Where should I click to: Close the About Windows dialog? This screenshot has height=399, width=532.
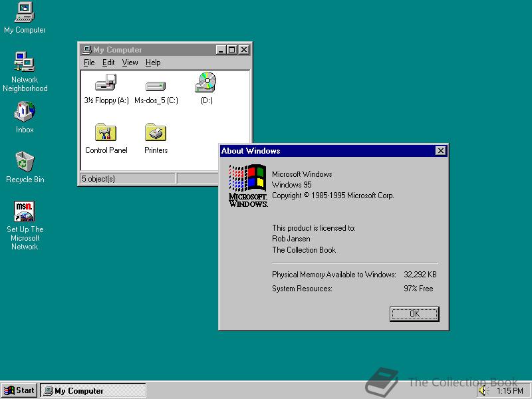[x=440, y=151]
